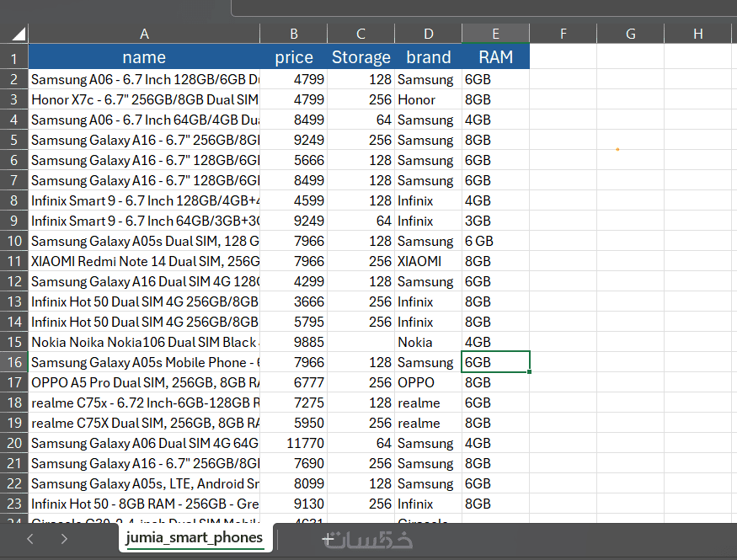Select XIAOMI Redmi Note 14 name cell
This screenshot has width=737, height=560.
click(144, 261)
